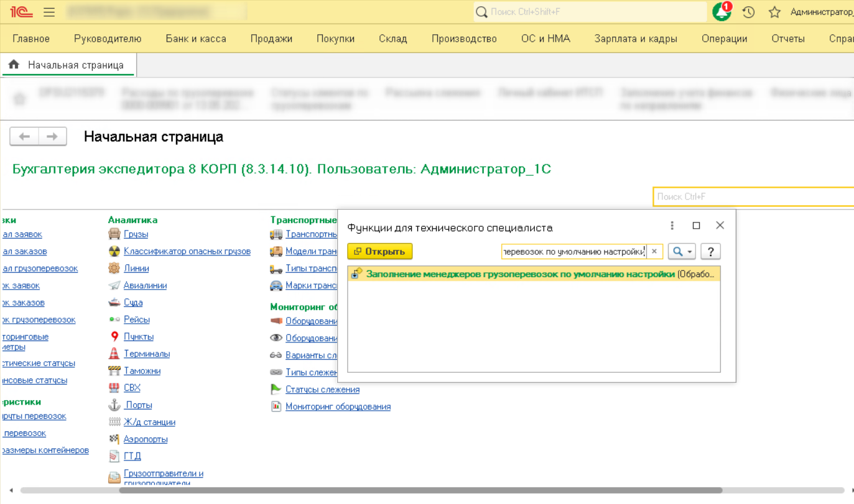
Task: Click the Грузы sofa icon
Action: coord(114,234)
